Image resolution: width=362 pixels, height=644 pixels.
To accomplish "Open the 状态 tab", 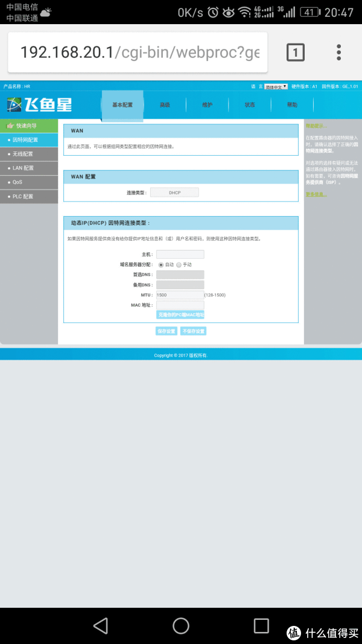I will (x=250, y=105).
